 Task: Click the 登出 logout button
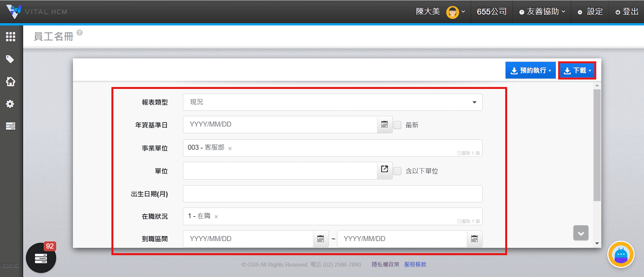627,12
